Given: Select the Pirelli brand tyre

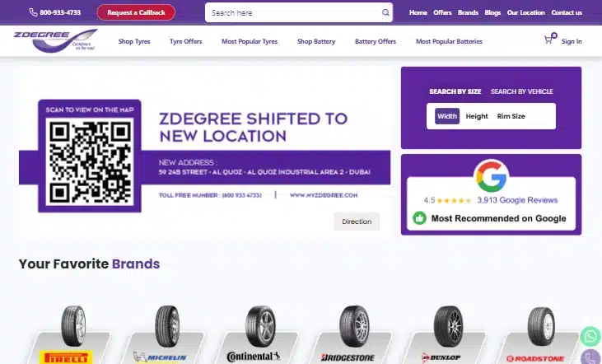Looking at the screenshot, I should (x=72, y=334).
